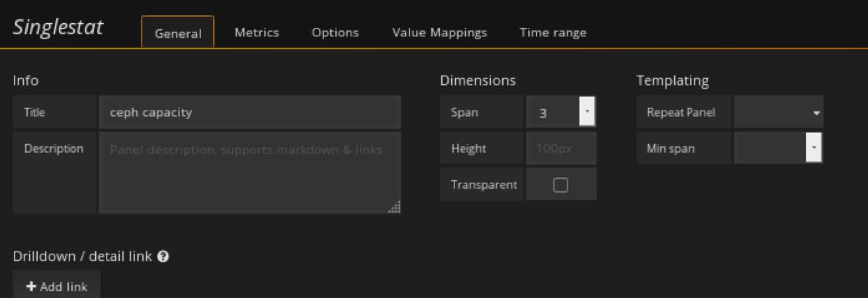The width and height of the screenshot is (868, 298).
Task: Switch to the Metrics tab
Action: click(257, 32)
